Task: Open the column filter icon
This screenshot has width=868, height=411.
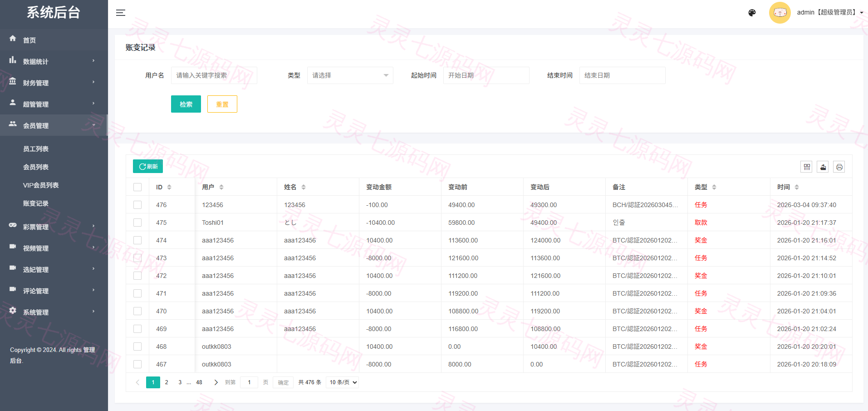Action: click(x=807, y=167)
